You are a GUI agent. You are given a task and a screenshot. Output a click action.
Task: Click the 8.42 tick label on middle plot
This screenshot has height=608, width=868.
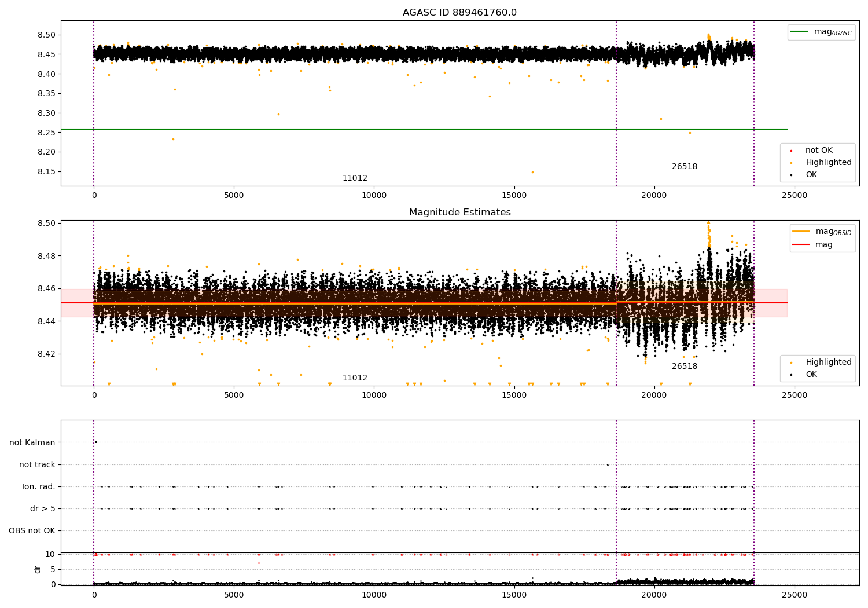(47, 354)
